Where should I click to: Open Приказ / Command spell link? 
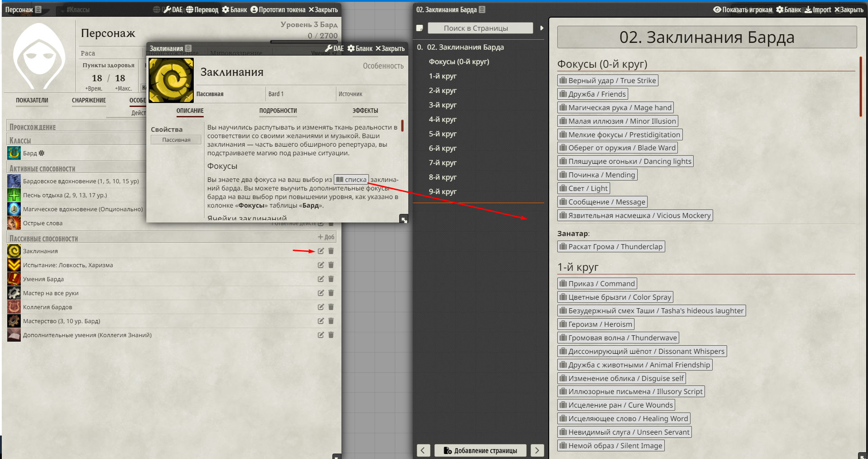tap(597, 283)
